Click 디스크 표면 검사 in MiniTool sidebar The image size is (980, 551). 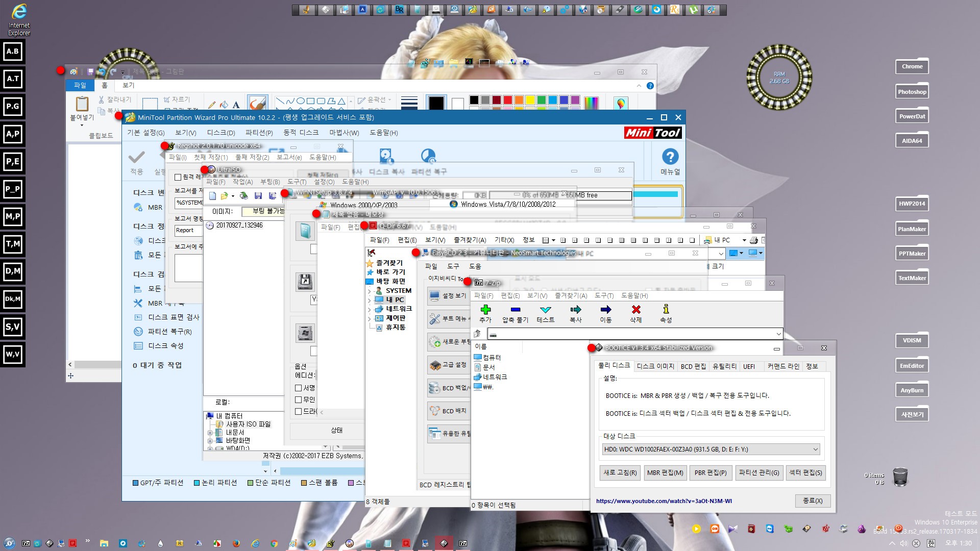pos(174,317)
